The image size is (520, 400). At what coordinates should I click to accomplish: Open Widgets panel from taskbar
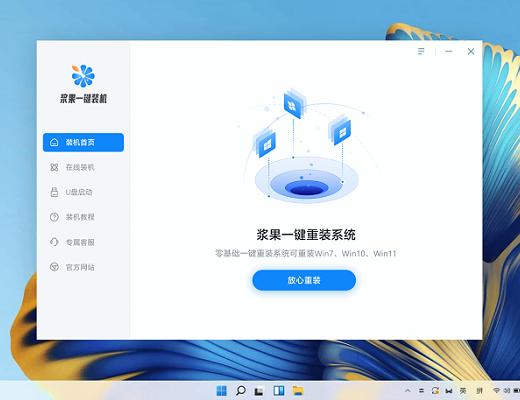point(279,391)
